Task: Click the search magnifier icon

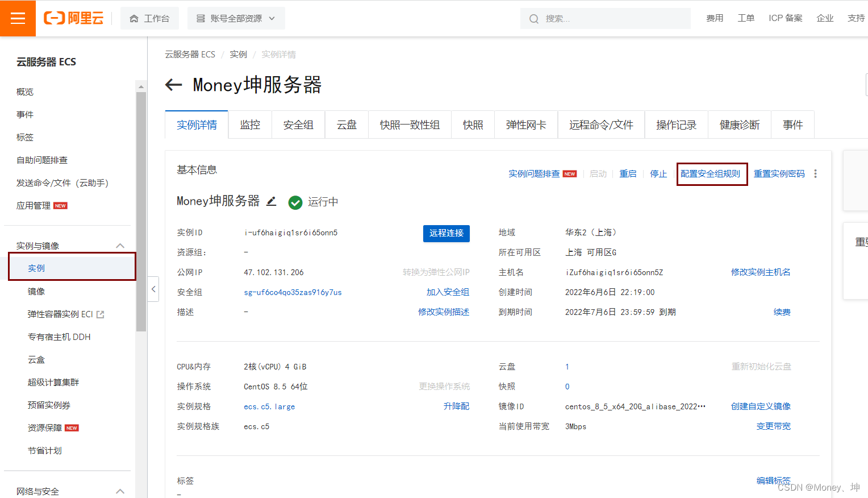Action: (x=533, y=19)
